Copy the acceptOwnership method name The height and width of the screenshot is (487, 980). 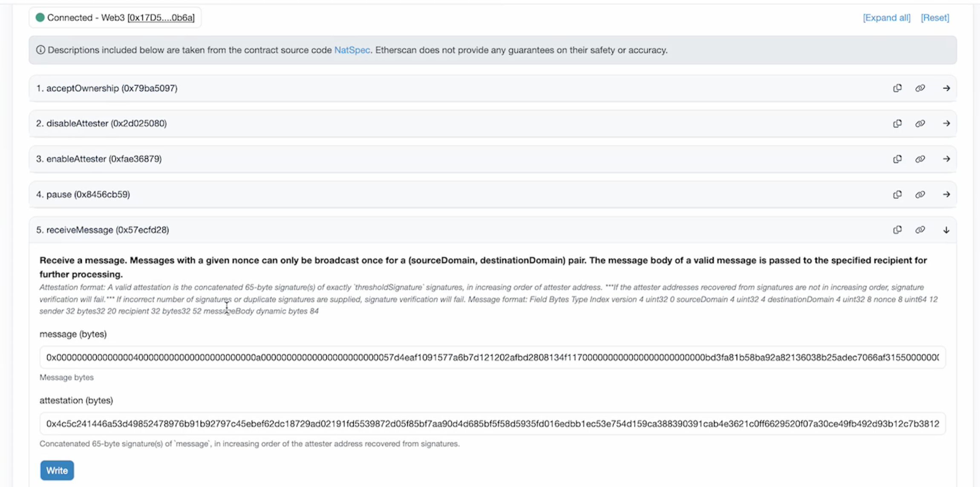click(x=897, y=88)
